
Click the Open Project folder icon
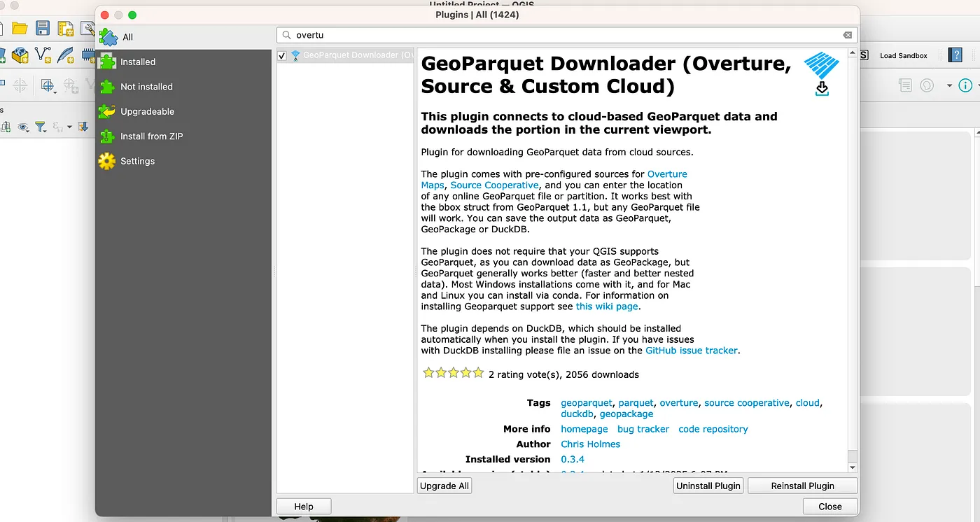20,28
